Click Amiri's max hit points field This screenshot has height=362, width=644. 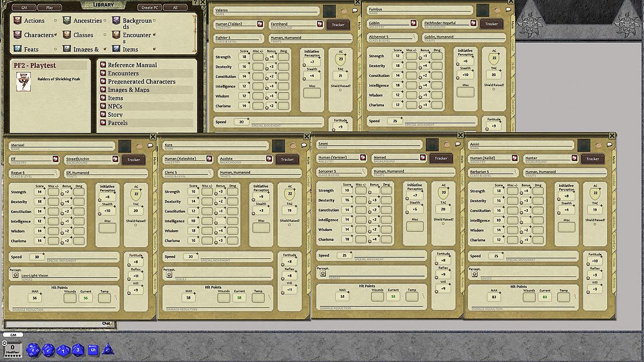(x=495, y=297)
